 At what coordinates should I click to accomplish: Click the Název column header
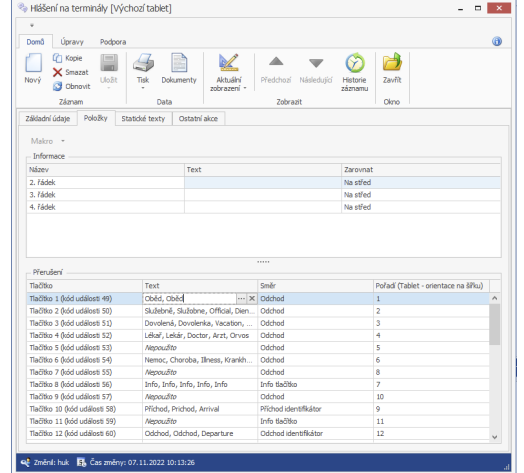[x=106, y=169]
